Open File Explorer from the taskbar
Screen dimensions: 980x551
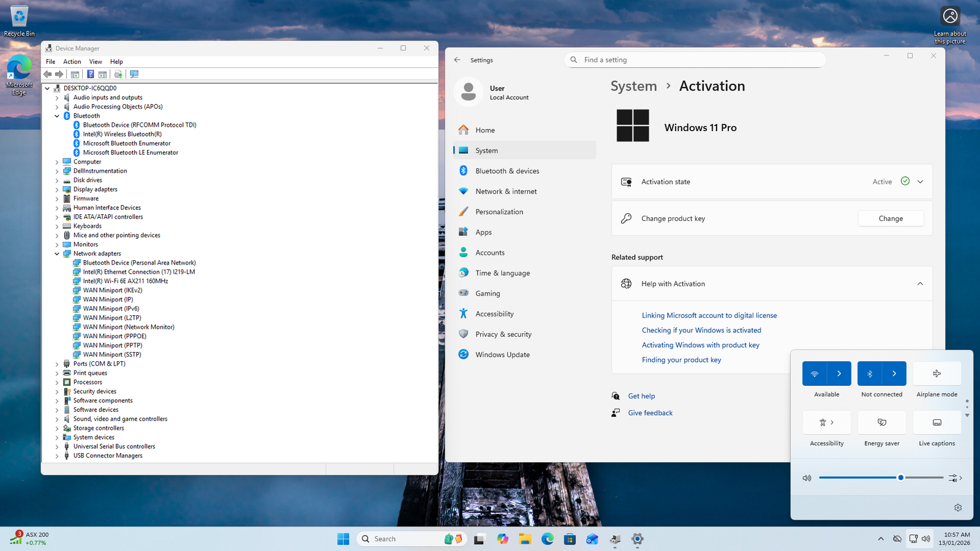pyautogui.click(x=525, y=539)
